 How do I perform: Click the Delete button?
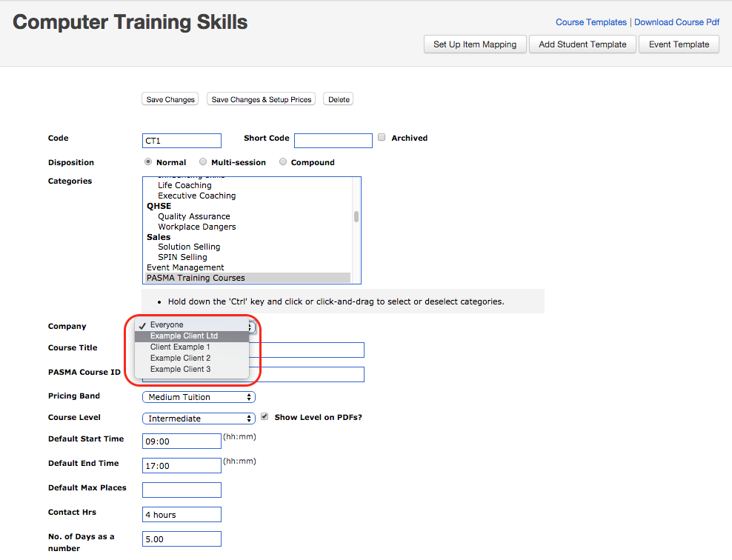click(339, 99)
